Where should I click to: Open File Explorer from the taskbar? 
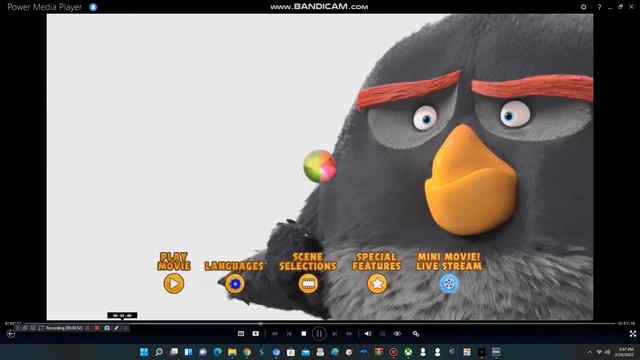point(232,352)
